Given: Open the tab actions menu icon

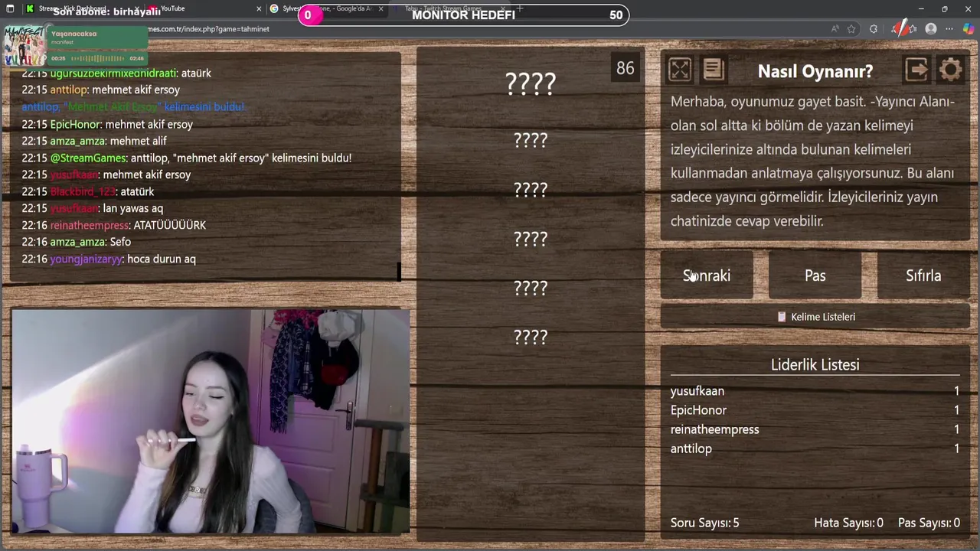Looking at the screenshot, I should tap(10, 8).
